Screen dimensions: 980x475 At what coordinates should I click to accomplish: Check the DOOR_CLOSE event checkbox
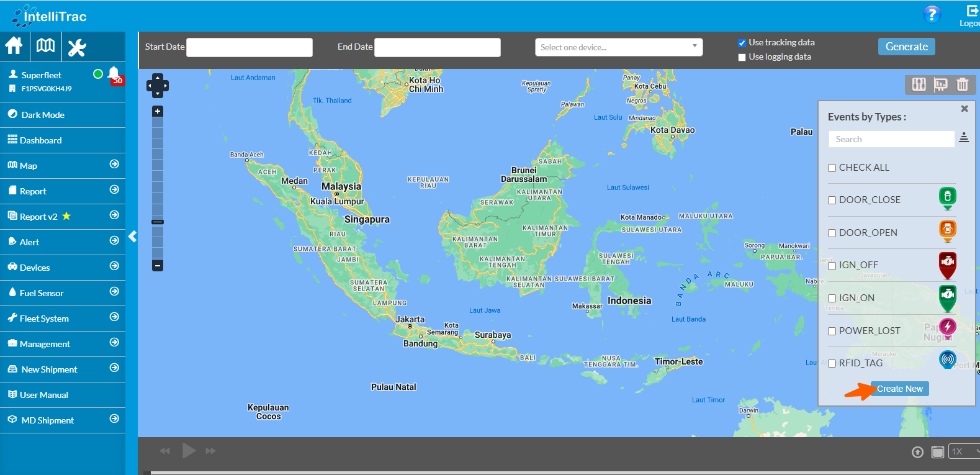click(832, 201)
